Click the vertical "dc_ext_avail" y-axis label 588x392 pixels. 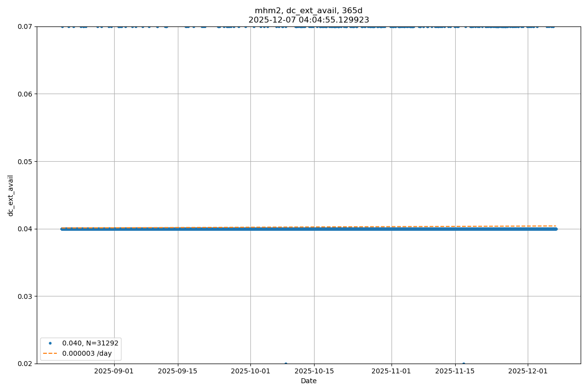[11, 195]
